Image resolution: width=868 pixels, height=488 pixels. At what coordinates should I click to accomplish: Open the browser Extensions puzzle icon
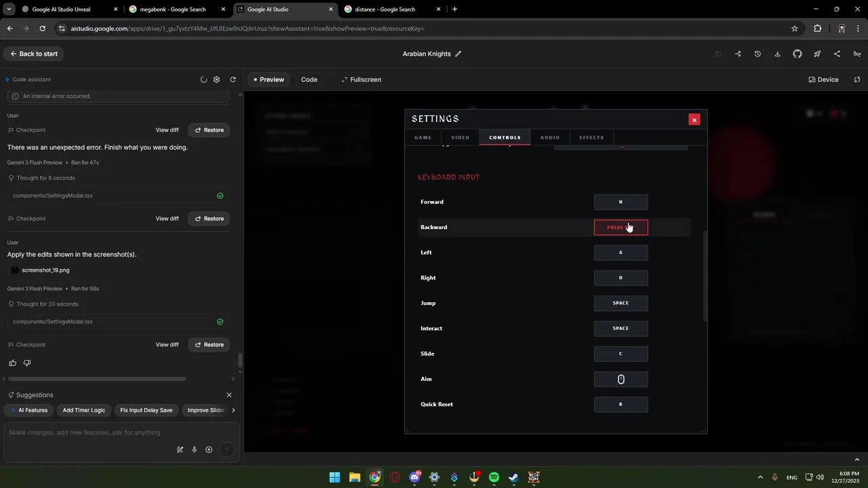coord(817,28)
